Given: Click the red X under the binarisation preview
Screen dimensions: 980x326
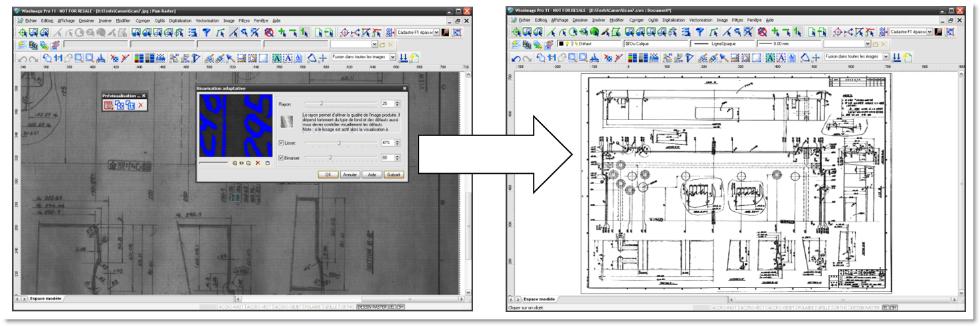Looking at the screenshot, I should (258, 163).
